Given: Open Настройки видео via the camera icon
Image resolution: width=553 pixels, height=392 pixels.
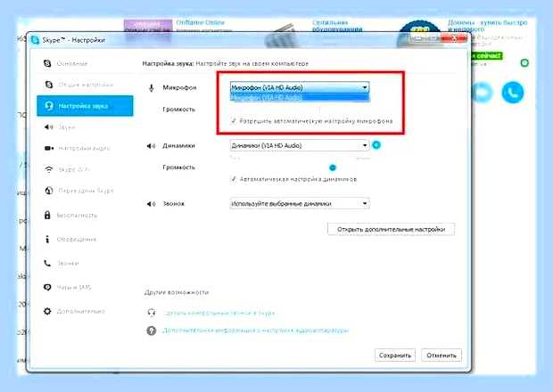Looking at the screenshot, I should tap(49, 148).
